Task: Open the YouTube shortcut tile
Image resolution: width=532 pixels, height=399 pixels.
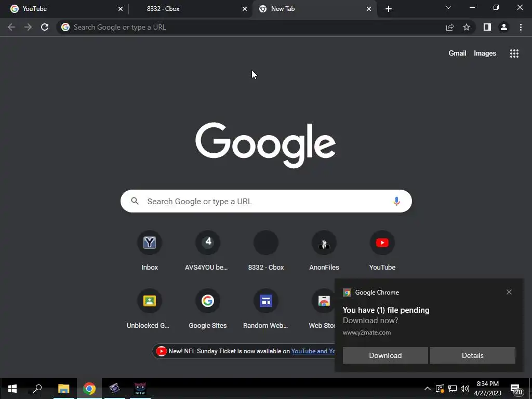Action: (382, 250)
